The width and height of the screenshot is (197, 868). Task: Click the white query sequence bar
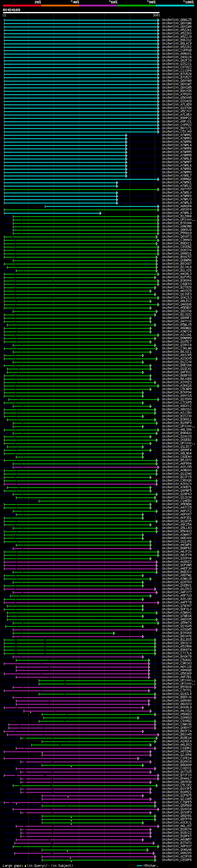[81, 12]
